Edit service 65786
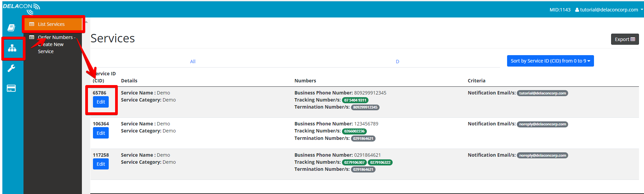Screen dimensions: 644x194 (x=101, y=102)
